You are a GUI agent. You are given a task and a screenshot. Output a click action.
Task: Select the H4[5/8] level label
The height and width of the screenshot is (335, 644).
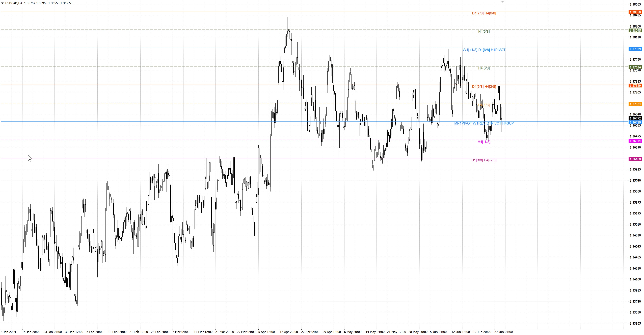[x=484, y=32]
